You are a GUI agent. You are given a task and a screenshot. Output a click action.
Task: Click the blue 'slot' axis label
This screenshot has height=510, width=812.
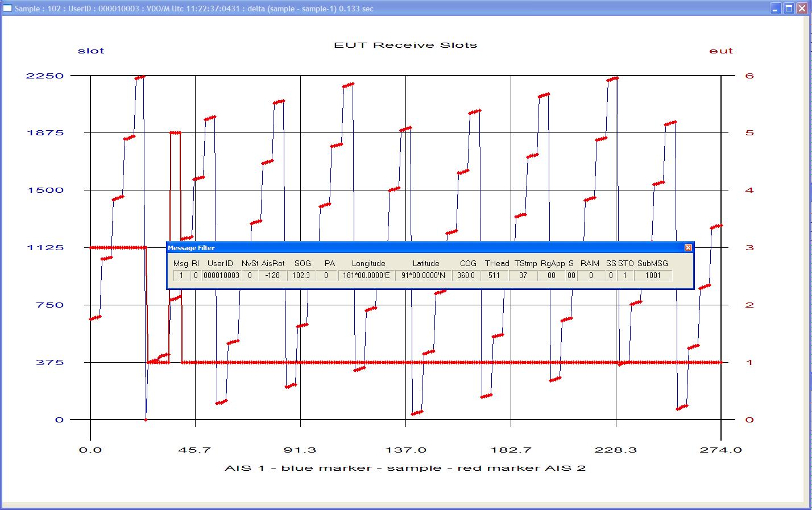tap(91, 51)
